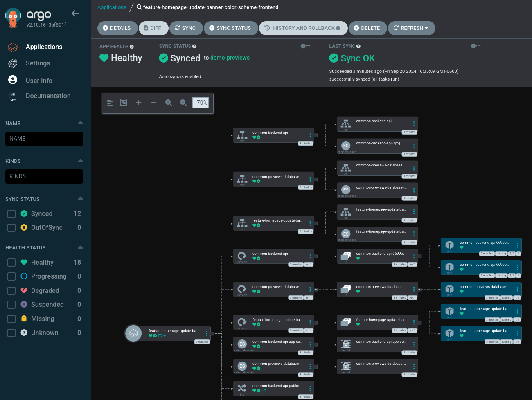Screen dimensions: 532x400
Task: Tick the Degraded health filter checkbox
Action: click(x=11, y=291)
